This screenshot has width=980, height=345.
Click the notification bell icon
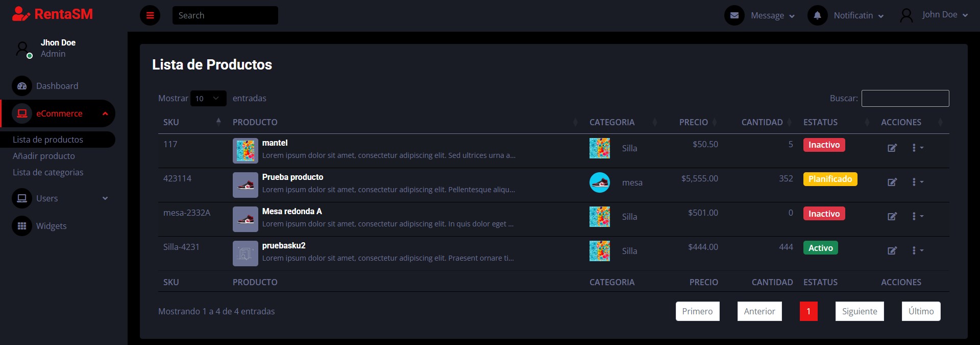817,15
